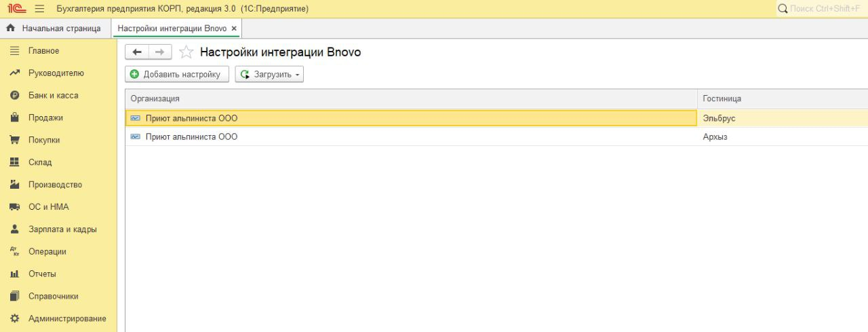Open the Покупки section

44,140
